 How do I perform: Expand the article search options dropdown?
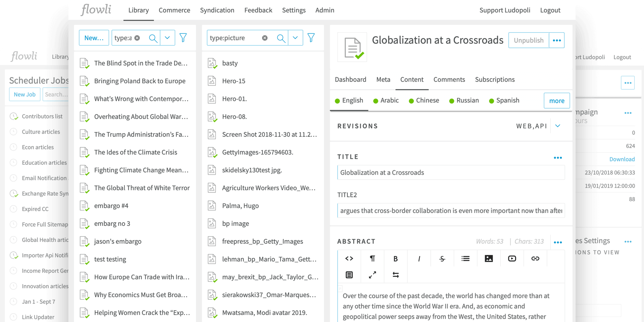[167, 38]
